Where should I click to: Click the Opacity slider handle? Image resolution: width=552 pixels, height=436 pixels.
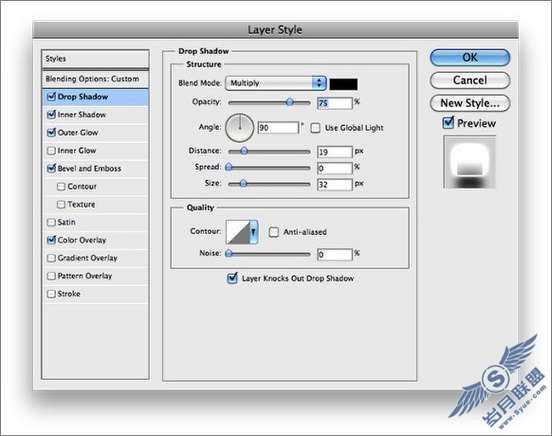289,102
